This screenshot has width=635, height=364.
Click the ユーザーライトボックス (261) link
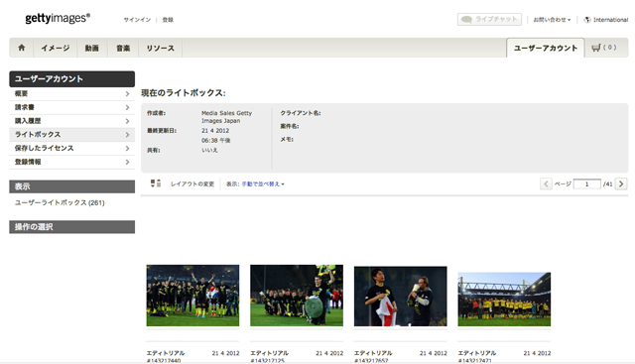tap(60, 202)
